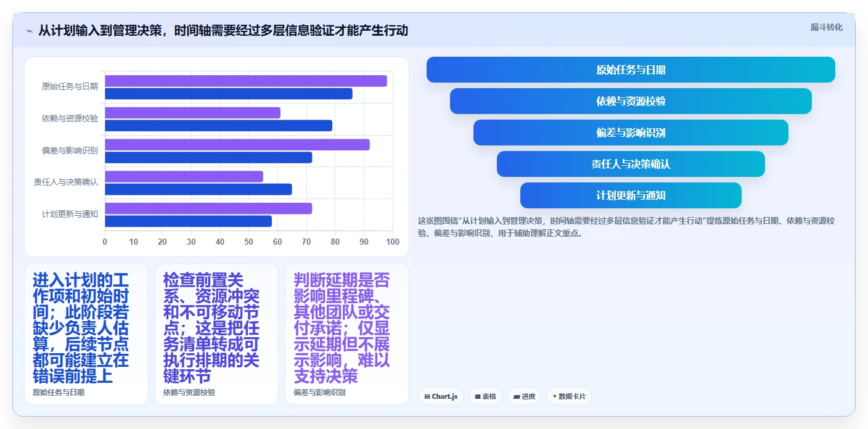This screenshot has width=868, height=429.
Task: Click the 50 tick on the chart x-axis
Action: click(248, 242)
